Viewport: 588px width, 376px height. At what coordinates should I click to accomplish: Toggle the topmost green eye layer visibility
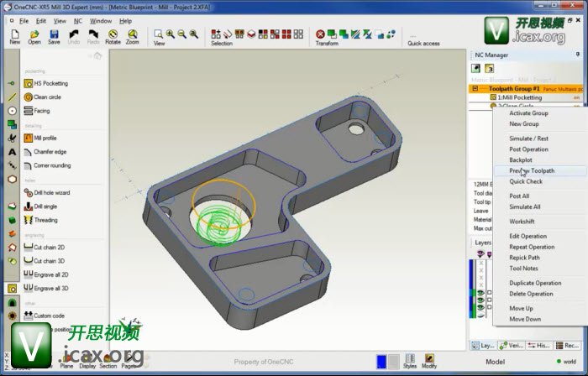(x=480, y=292)
